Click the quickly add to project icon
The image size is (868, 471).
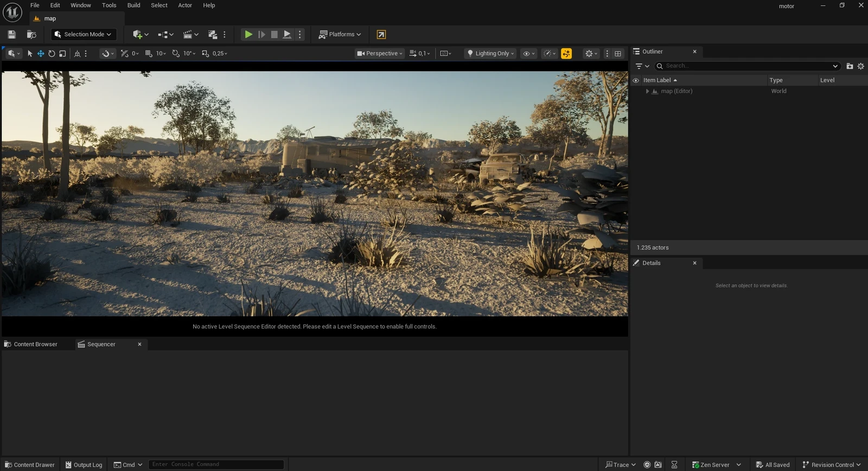pyautogui.click(x=140, y=34)
